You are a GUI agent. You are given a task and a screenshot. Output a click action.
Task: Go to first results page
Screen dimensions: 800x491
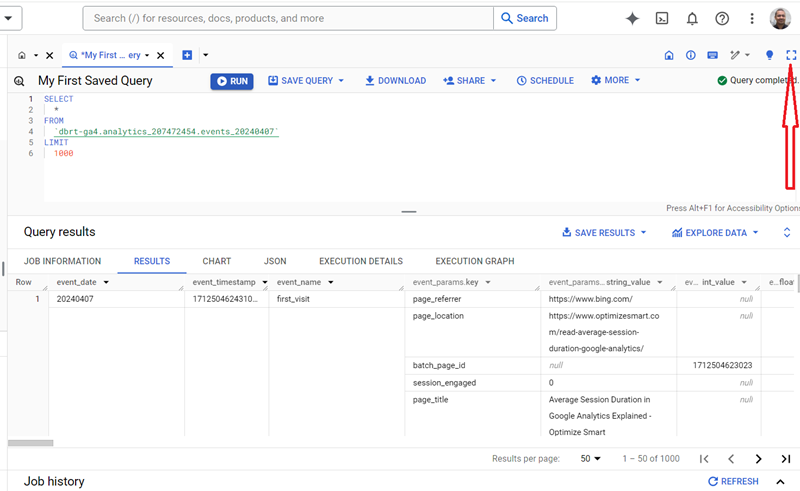[704, 459]
